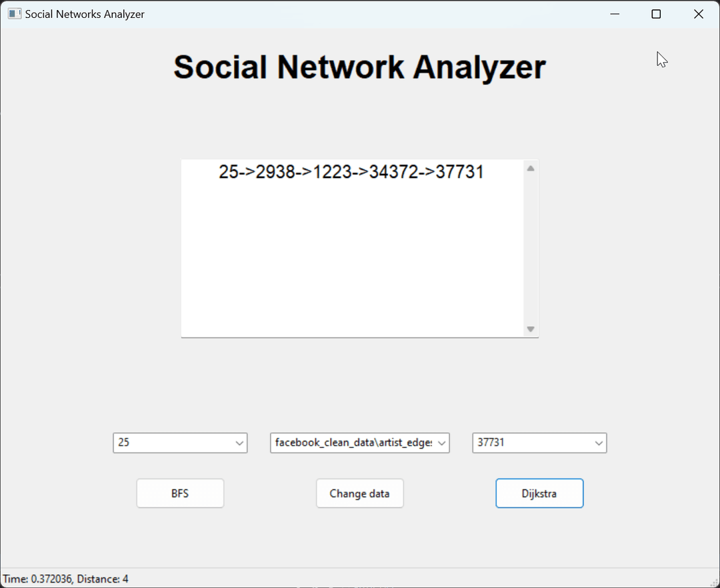The height and width of the screenshot is (588, 720).
Task: Select the path result text 25->2938->1223->34372->37731
Action: (x=351, y=171)
